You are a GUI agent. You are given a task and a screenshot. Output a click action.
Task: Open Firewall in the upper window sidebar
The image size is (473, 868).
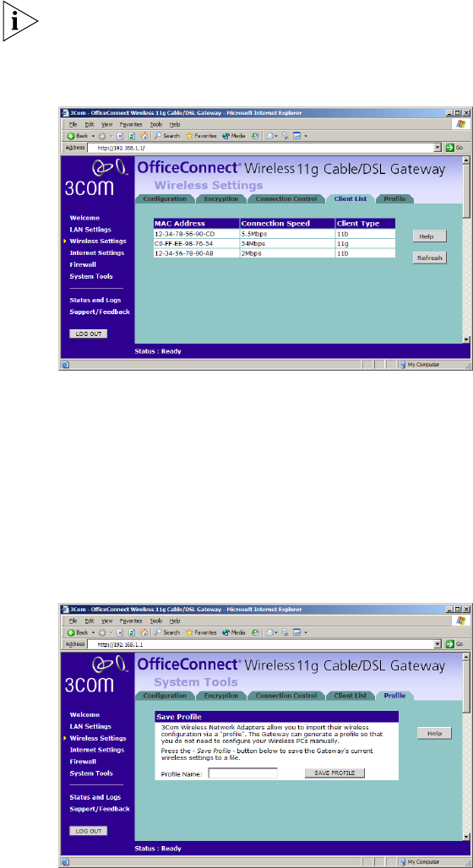[x=83, y=264]
